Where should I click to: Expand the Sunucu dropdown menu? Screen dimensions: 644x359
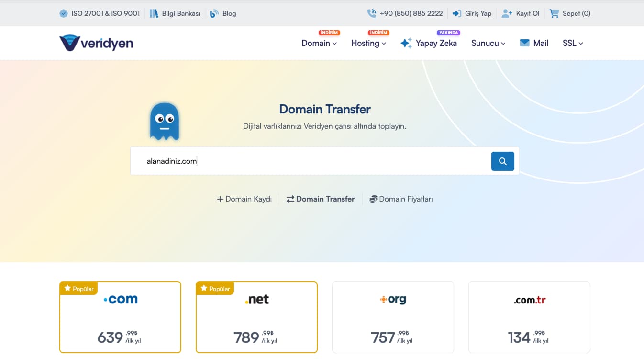[x=488, y=43]
